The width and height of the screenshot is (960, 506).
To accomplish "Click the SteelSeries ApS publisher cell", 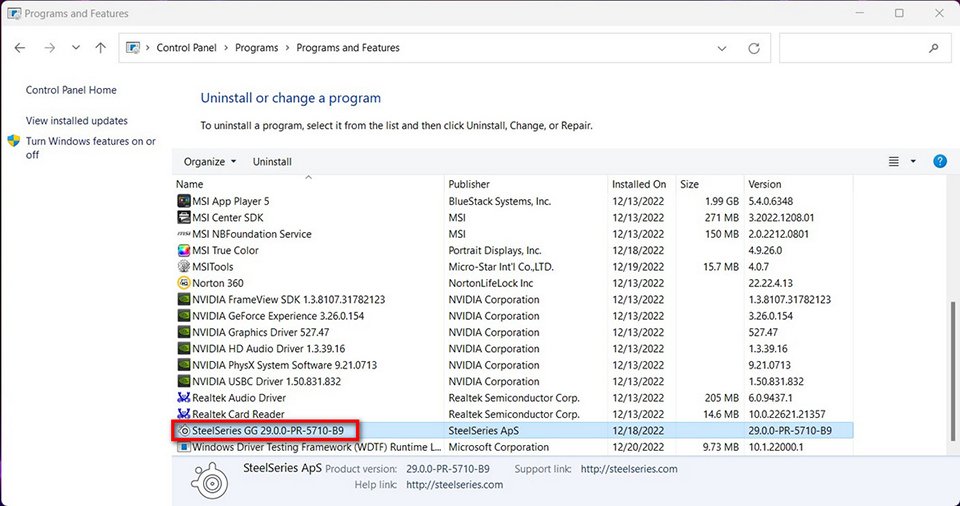I will 483,431.
